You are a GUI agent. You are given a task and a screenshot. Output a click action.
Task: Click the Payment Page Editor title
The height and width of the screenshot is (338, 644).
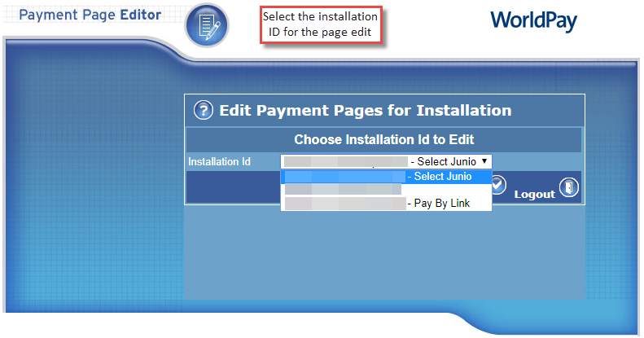(90, 15)
